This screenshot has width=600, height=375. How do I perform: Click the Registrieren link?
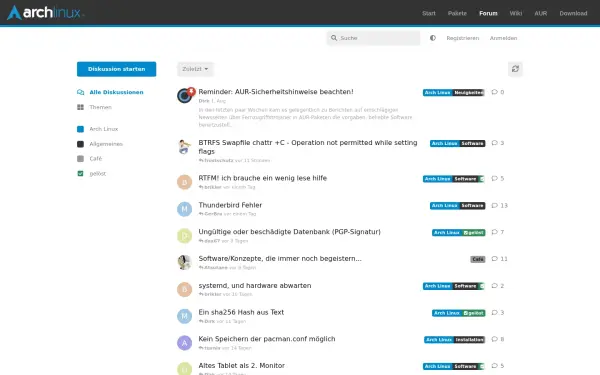463,38
